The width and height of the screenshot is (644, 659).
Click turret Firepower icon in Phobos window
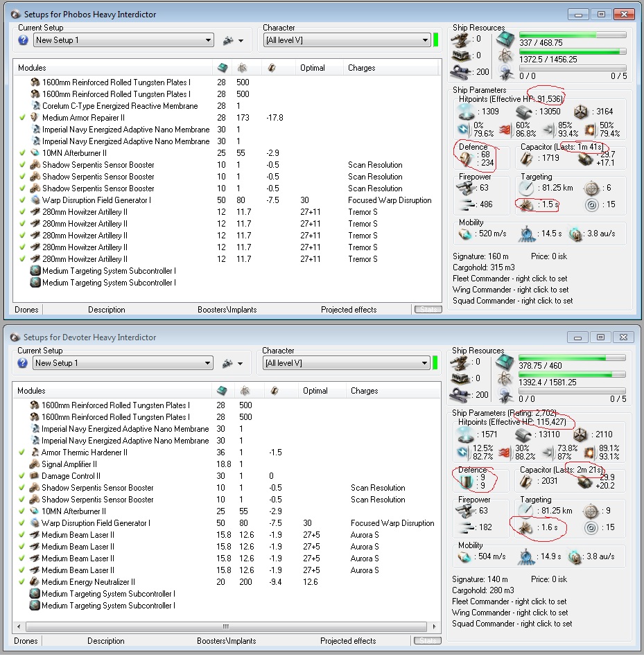(x=466, y=188)
